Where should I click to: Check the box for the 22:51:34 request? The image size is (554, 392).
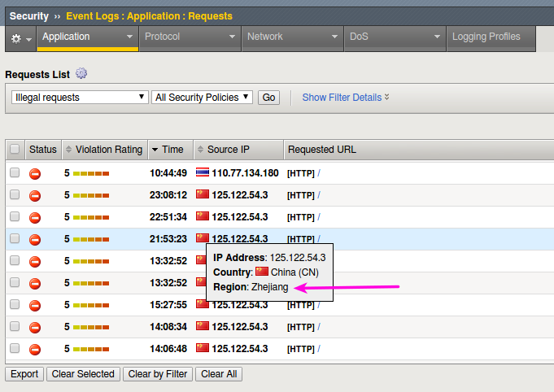coord(15,216)
